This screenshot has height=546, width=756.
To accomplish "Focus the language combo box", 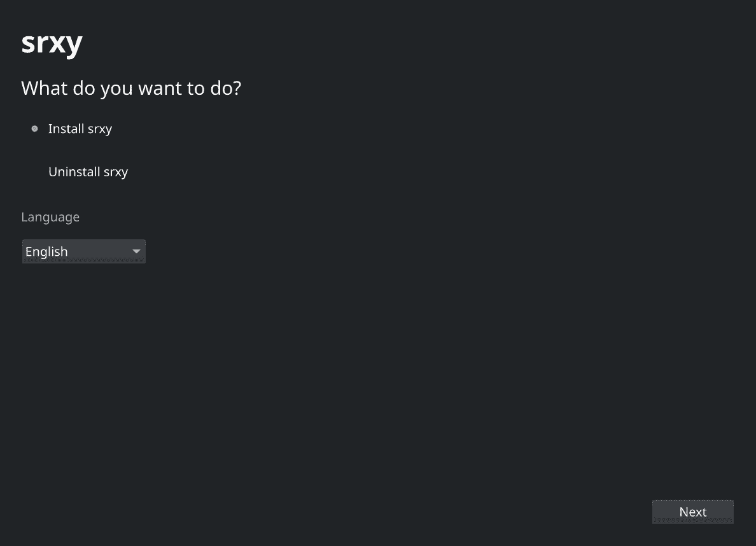I will [84, 251].
